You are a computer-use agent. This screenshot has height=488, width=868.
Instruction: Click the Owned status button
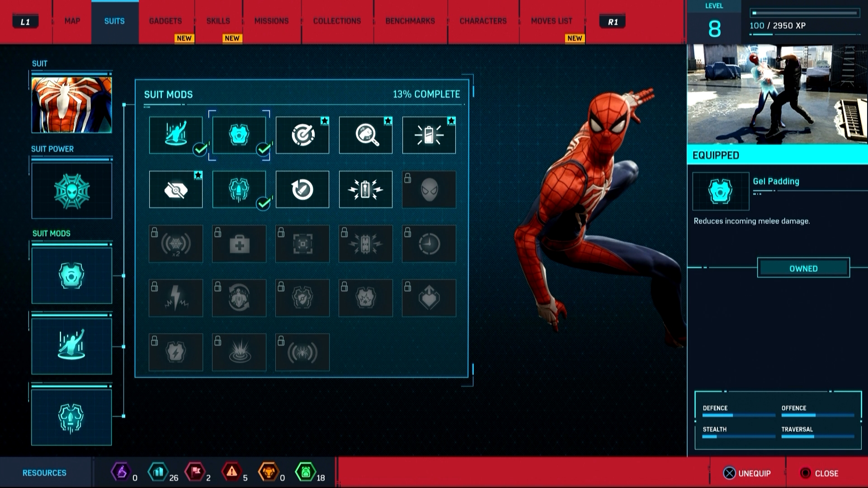(803, 268)
